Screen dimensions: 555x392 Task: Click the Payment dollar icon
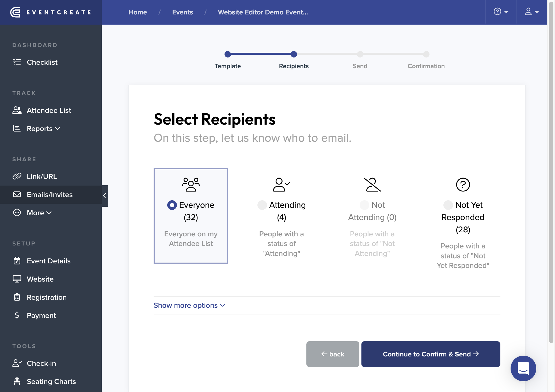pyautogui.click(x=17, y=315)
